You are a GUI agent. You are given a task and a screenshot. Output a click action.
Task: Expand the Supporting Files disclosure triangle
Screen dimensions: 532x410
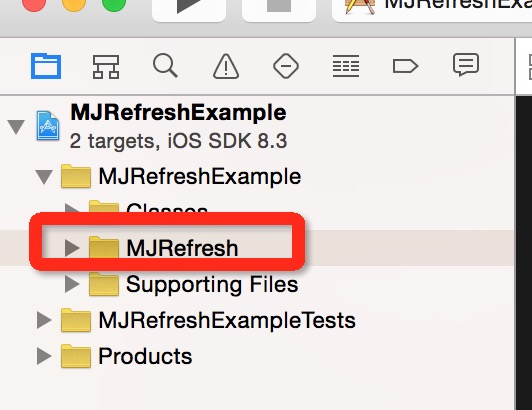click(x=72, y=284)
